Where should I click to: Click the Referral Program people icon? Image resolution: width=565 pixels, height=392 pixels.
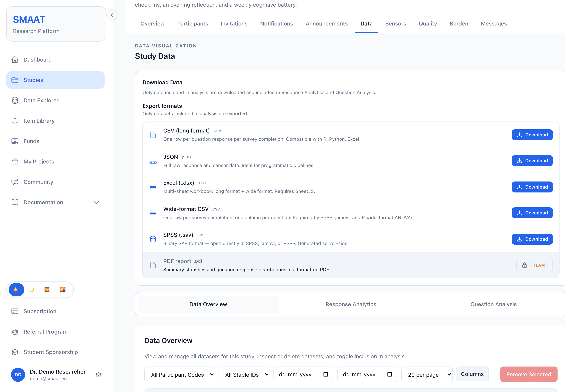click(x=15, y=332)
